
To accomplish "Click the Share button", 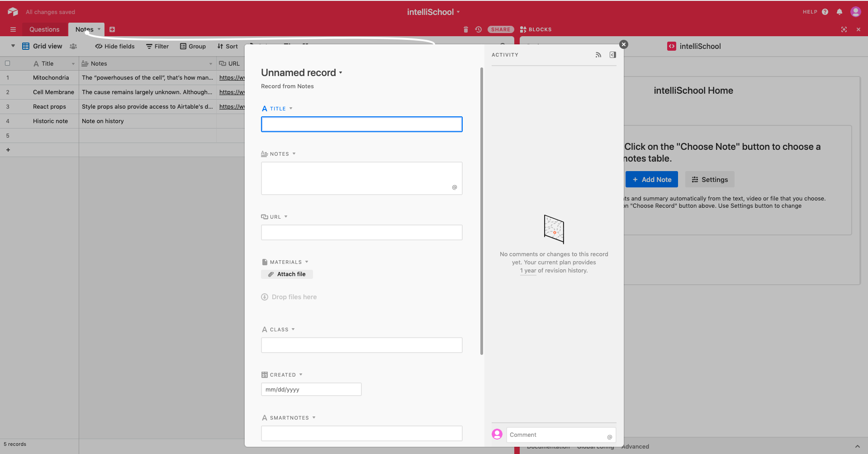I will (501, 29).
